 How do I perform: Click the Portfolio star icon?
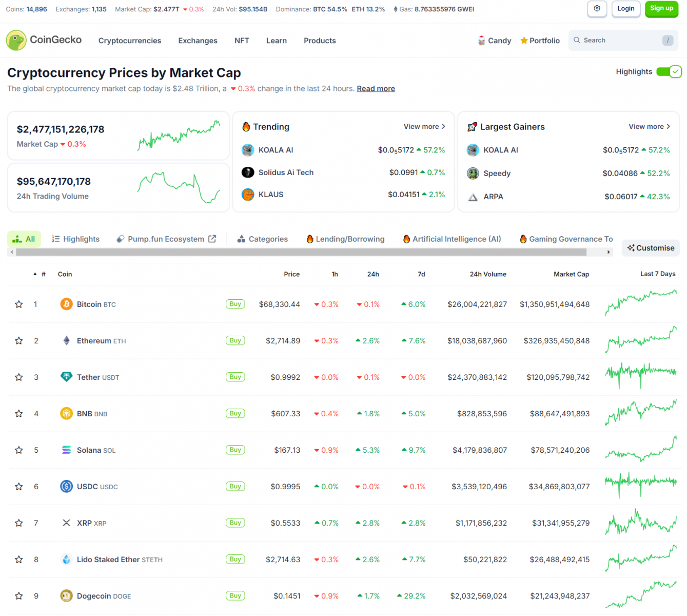(x=524, y=41)
